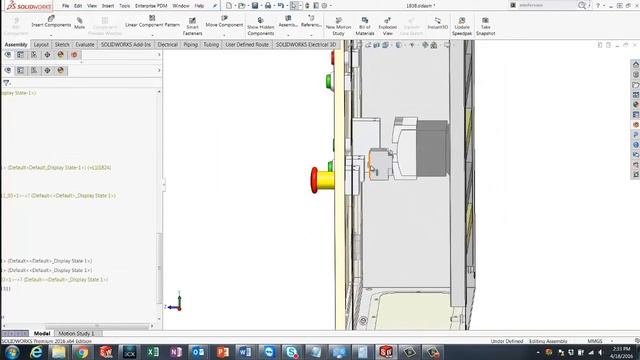Click the New document icon

coord(229,6)
